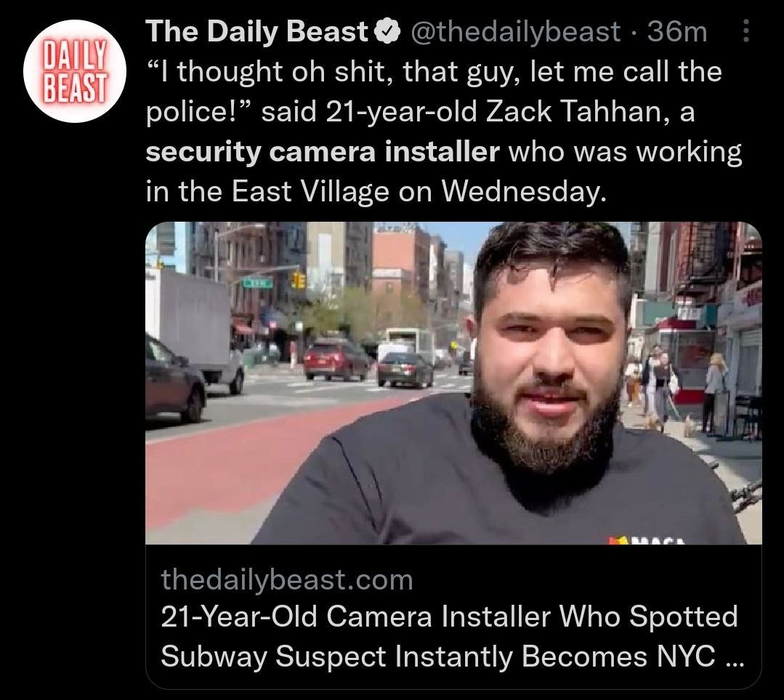Click the green street sign in photo
Image resolution: width=784 pixels, height=700 pixels.
(257, 283)
